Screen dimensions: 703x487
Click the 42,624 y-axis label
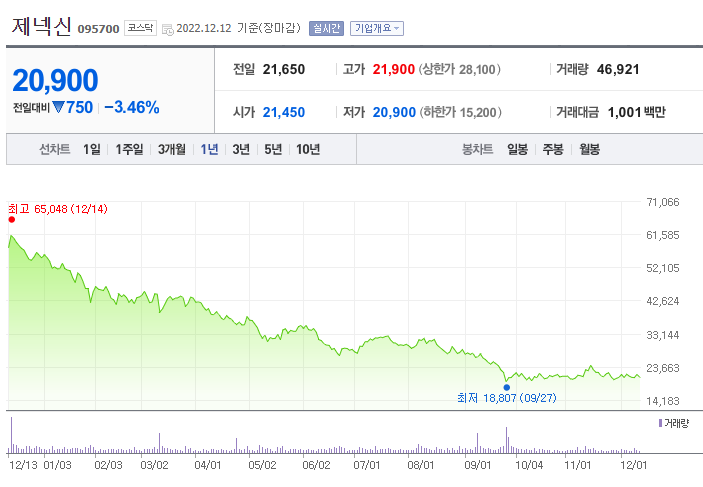click(x=663, y=301)
